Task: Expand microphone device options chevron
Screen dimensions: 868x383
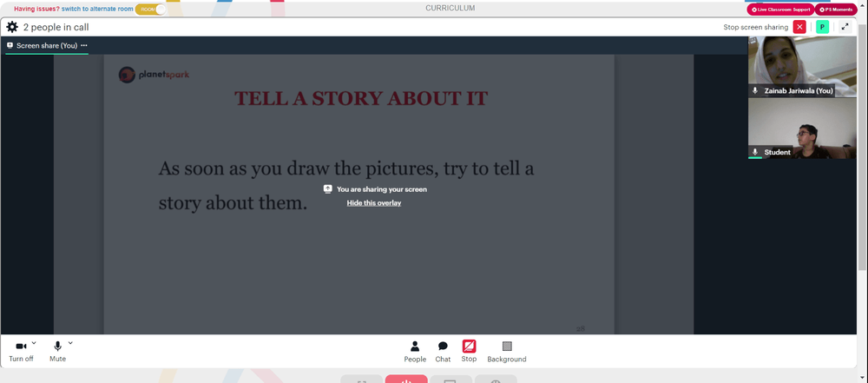Action: (x=70, y=343)
